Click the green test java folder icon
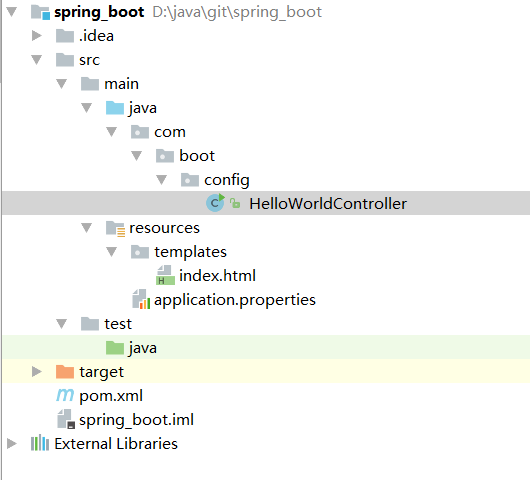Screen dimensions: 530x480 click(115, 348)
